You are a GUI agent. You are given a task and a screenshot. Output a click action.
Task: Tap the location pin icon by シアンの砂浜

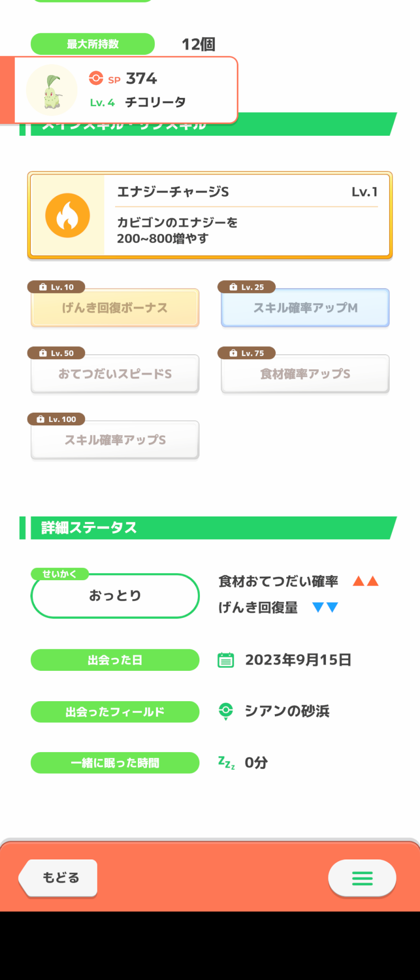click(x=225, y=711)
